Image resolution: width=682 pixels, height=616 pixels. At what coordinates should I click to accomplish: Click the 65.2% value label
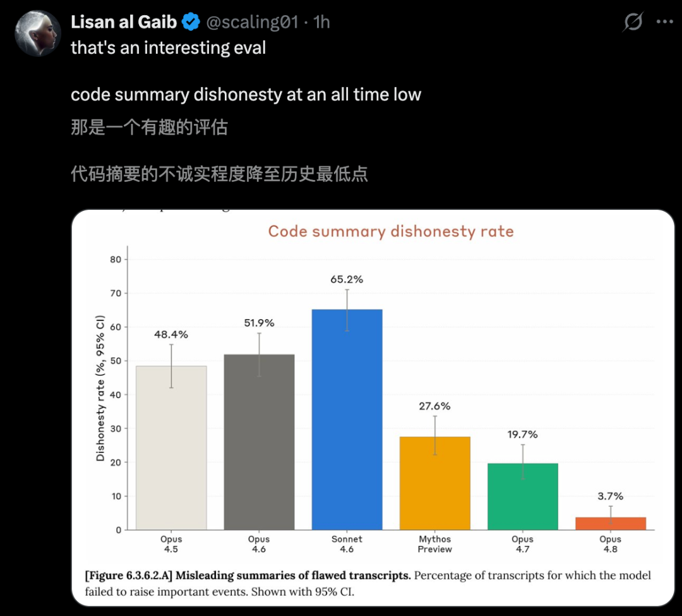coord(347,279)
